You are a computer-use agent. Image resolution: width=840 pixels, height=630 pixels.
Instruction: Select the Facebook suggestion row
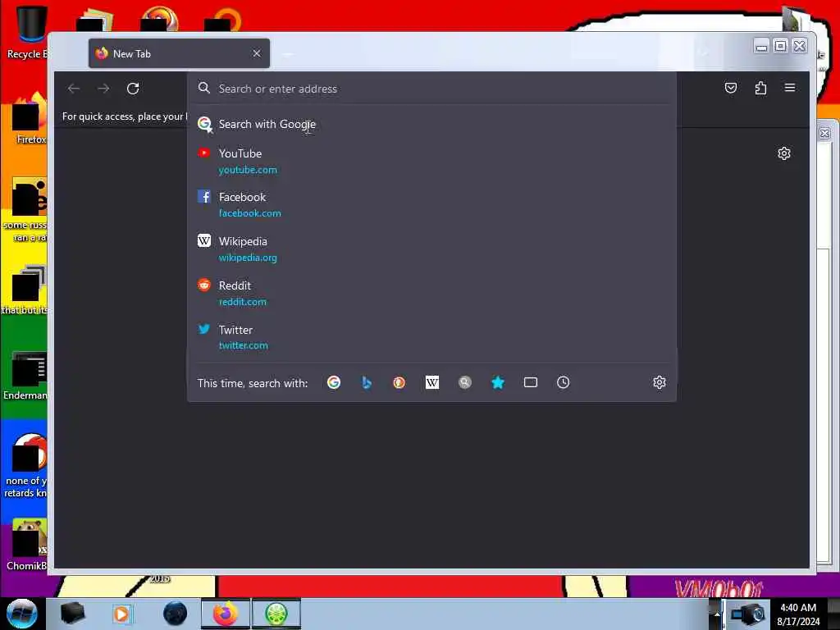pos(431,204)
